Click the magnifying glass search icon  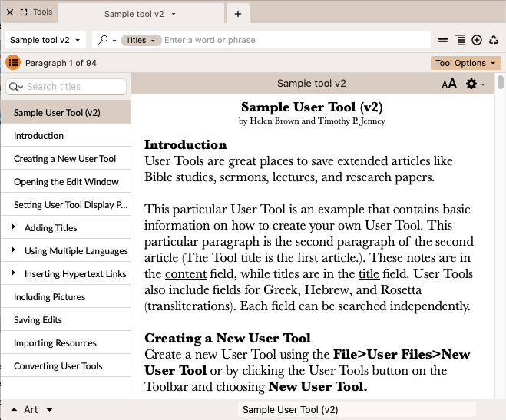click(x=103, y=40)
